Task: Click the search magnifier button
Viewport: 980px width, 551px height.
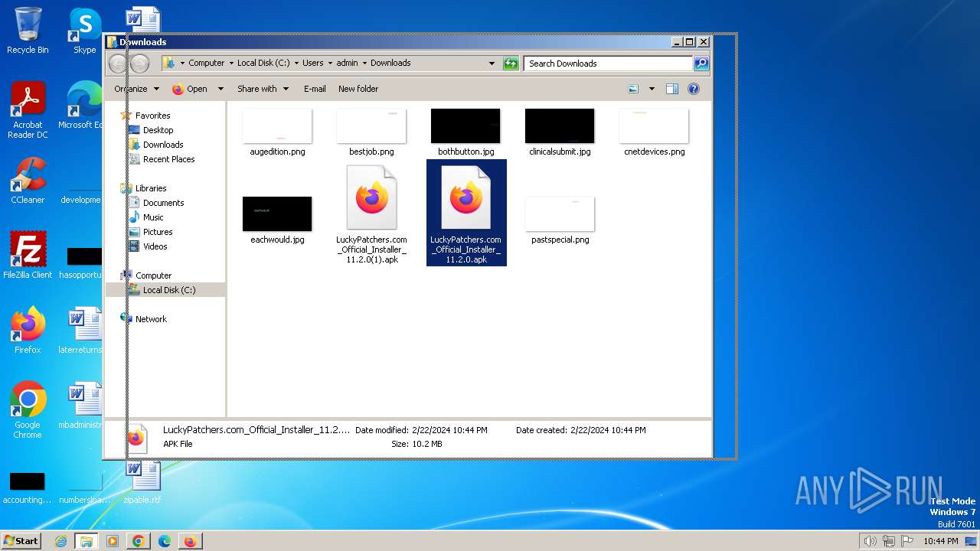Action: tap(701, 64)
